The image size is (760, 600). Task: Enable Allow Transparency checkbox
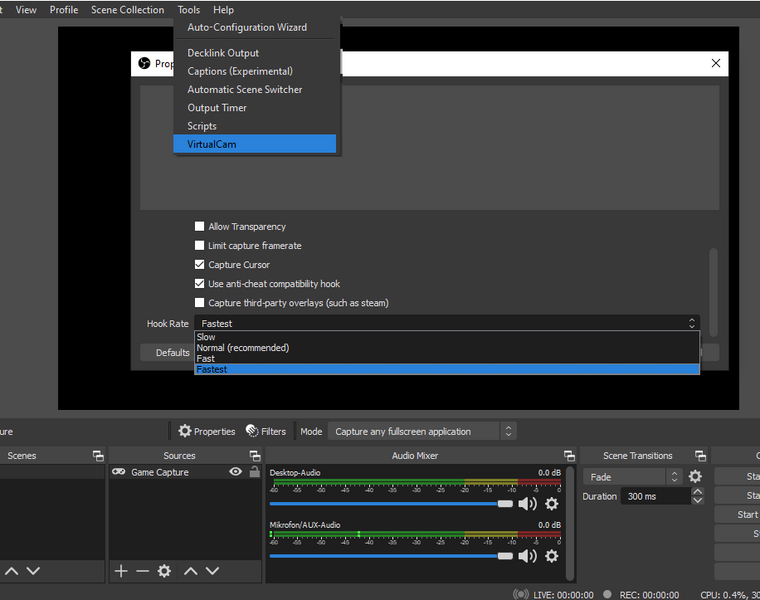[x=200, y=227]
